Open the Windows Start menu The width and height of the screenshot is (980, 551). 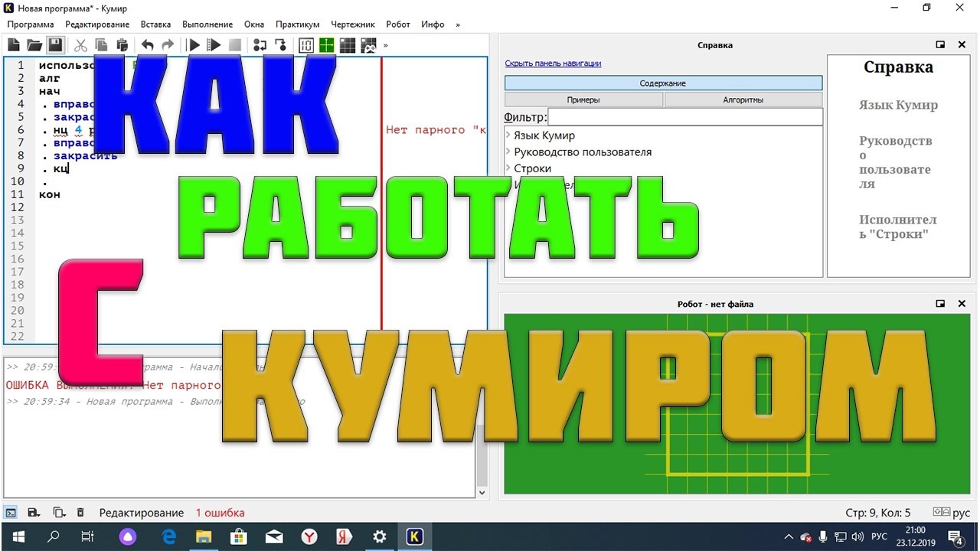click(18, 536)
